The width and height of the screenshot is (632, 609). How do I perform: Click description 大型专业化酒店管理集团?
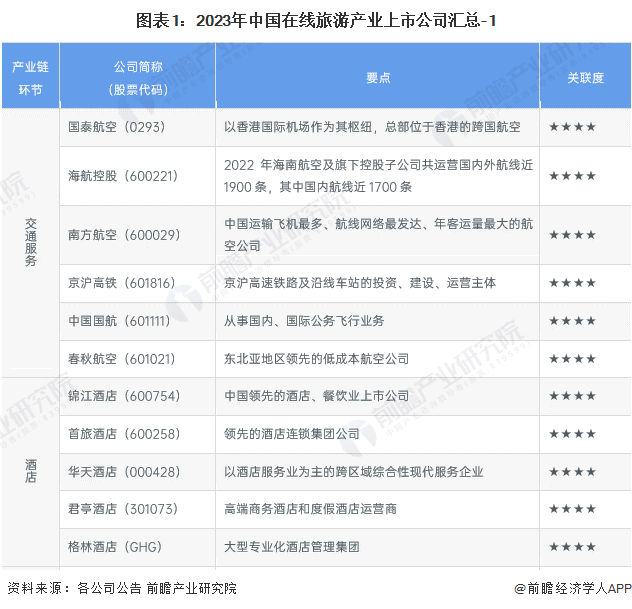(x=292, y=547)
